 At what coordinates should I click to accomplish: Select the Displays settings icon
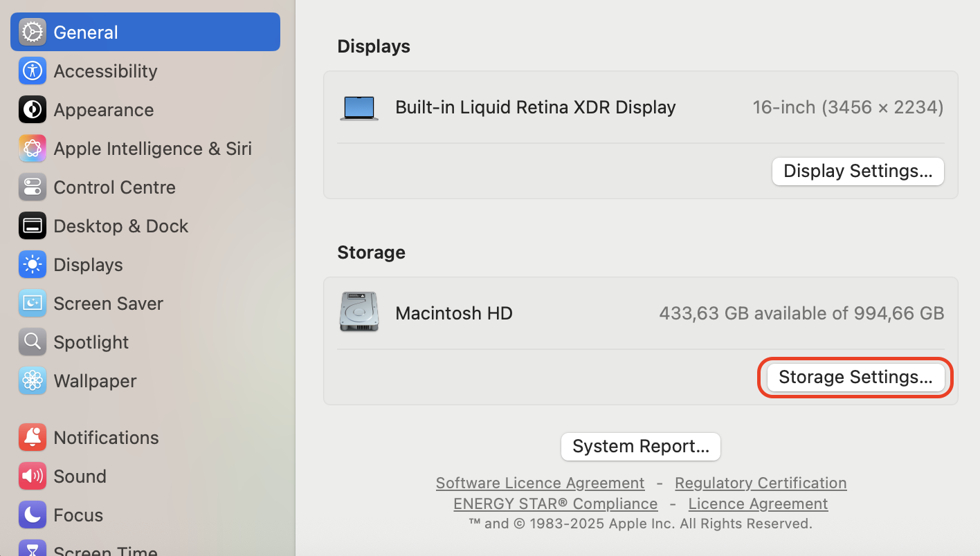point(33,264)
